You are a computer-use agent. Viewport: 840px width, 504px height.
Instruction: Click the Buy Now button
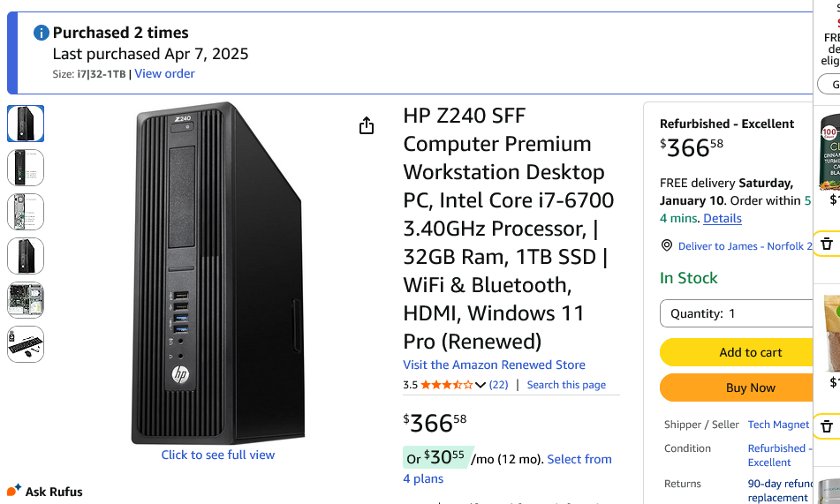736,387
